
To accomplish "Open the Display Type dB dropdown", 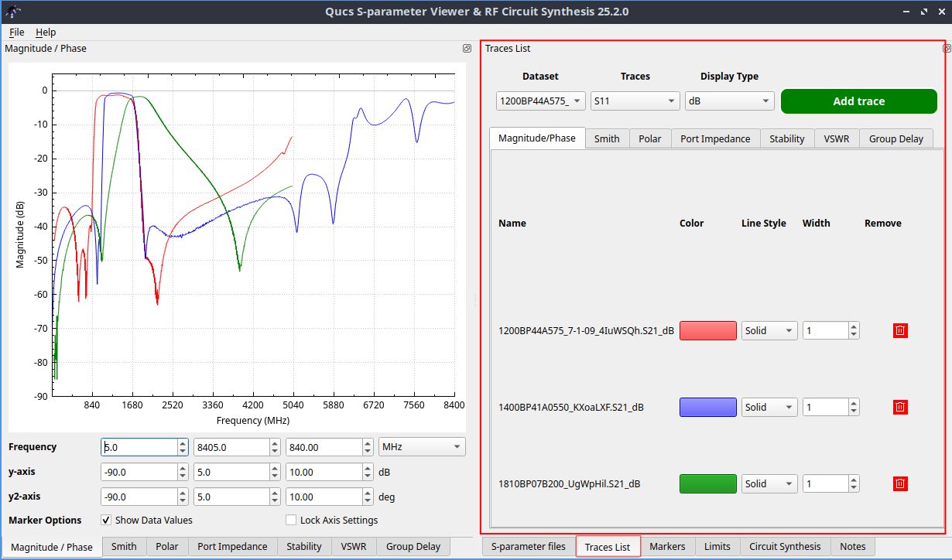I will pyautogui.click(x=729, y=101).
